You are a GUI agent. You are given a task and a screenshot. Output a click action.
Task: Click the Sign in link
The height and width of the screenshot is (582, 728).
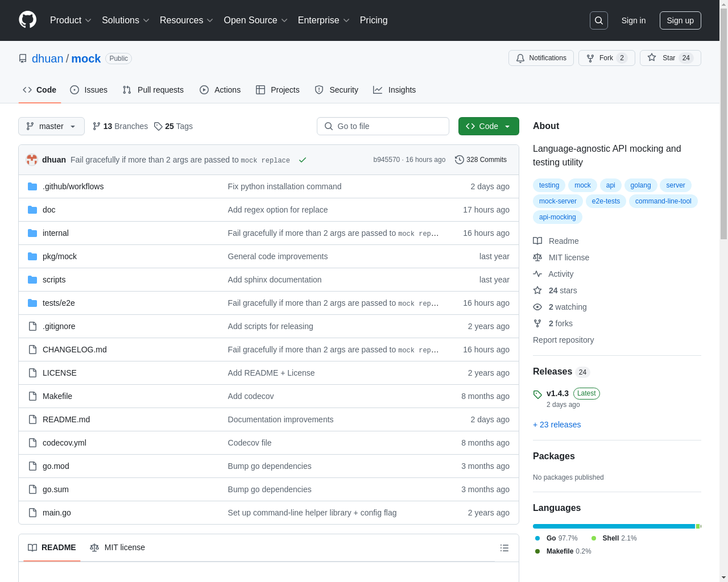pos(634,20)
